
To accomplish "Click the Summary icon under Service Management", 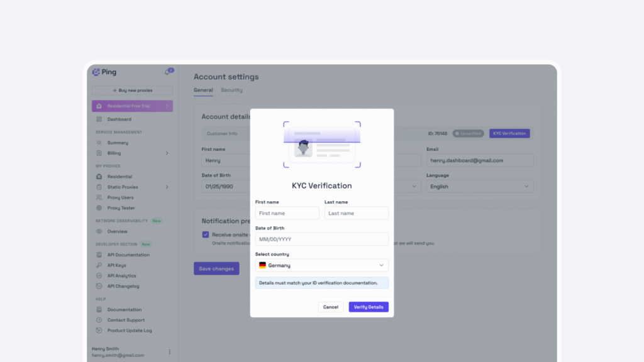I will pos(98,143).
